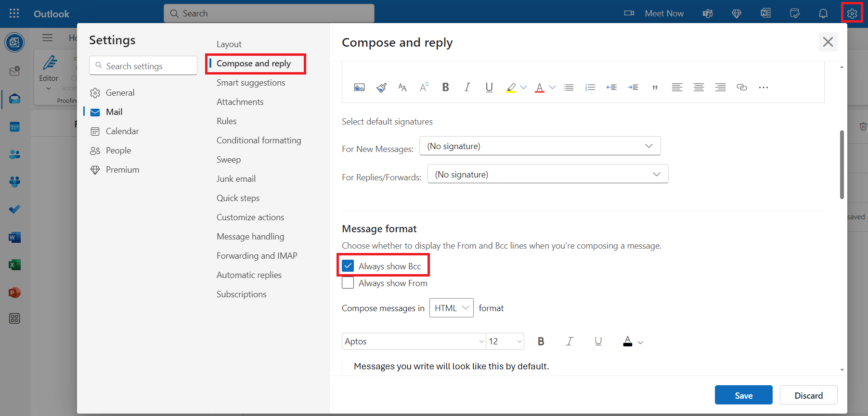This screenshot has width=868, height=416.
Task: Open font size 12 dropdown
Action: 505,341
